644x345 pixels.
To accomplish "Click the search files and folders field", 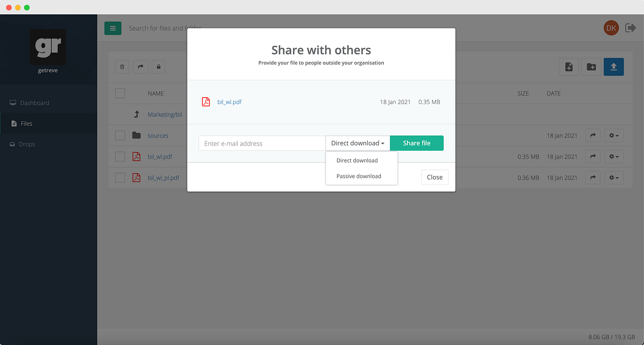I will click(x=165, y=28).
